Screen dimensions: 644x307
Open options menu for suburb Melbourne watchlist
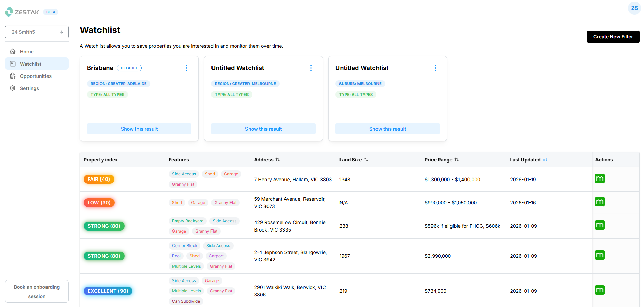(x=435, y=68)
